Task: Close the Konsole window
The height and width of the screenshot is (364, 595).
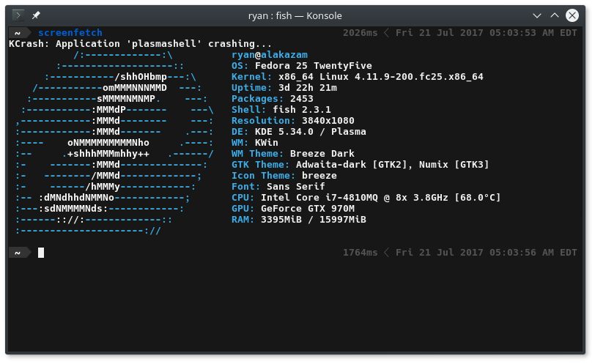Action: pyautogui.click(x=573, y=15)
